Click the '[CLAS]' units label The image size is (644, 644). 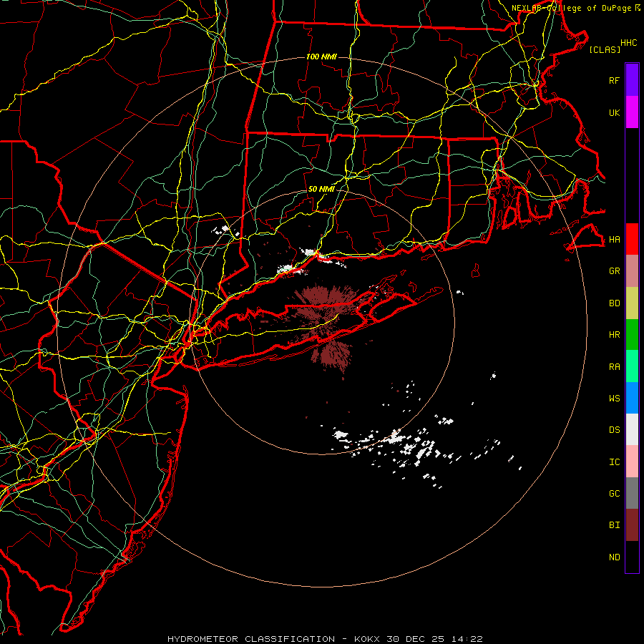click(605, 49)
